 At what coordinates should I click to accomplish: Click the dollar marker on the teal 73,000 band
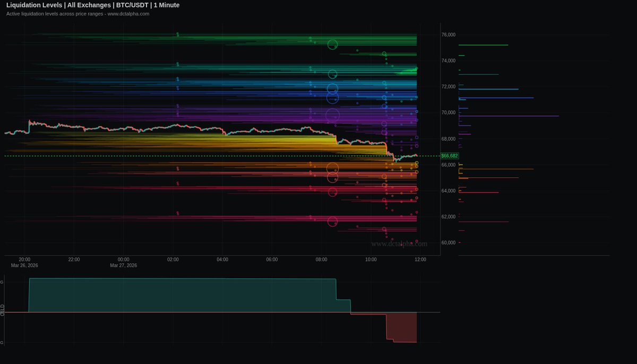pyautogui.click(x=178, y=64)
